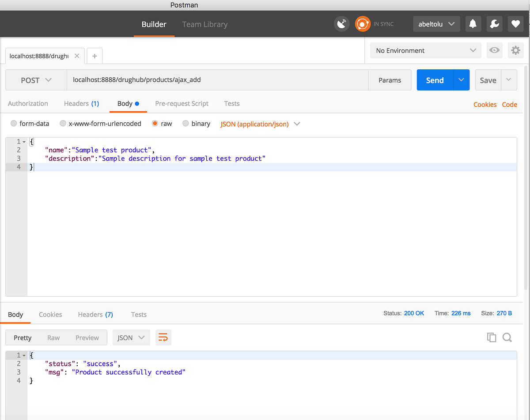Image resolution: width=530 pixels, height=420 pixels.
Task: Open the wrench settings menu icon
Action: tap(494, 24)
